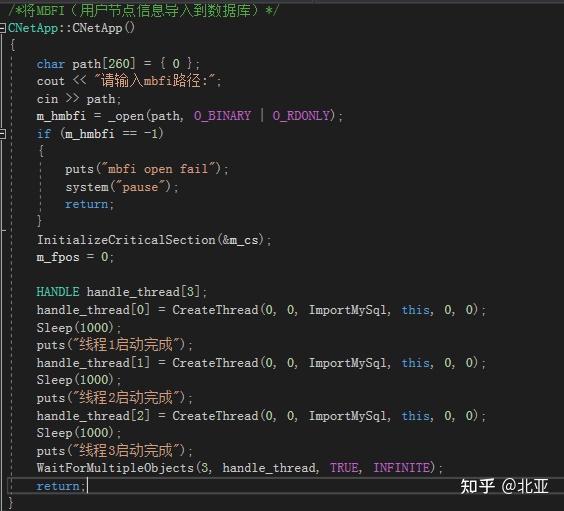The image size is (564, 511).
Task: Click the InitializeCriticalSection(&m_cs); line
Action: tap(154, 240)
